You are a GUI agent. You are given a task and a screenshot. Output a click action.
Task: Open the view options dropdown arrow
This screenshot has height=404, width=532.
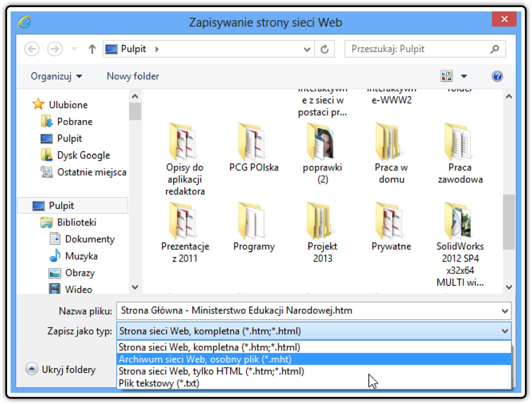464,76
